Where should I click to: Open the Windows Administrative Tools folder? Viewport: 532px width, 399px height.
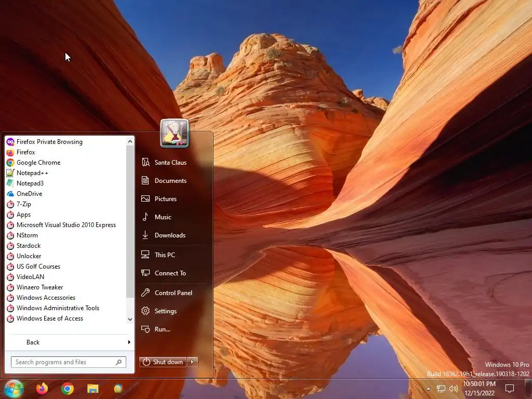point(65,308)
